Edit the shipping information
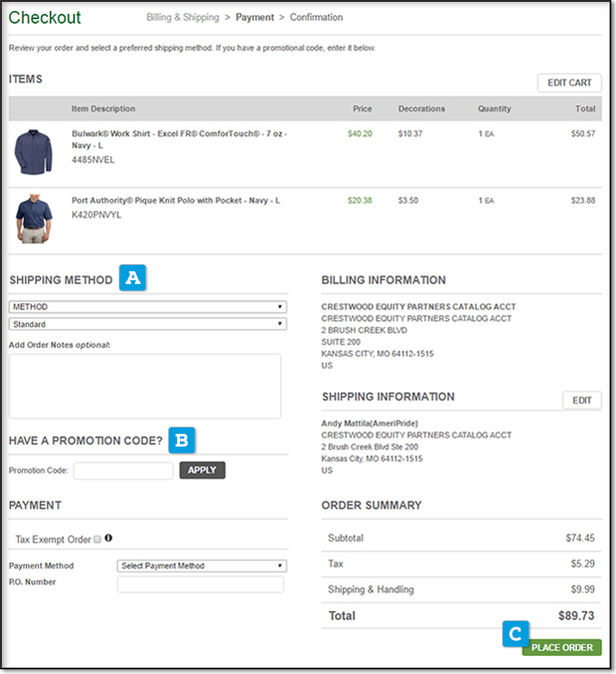616x674 pixels. click(x=581, y=400)
